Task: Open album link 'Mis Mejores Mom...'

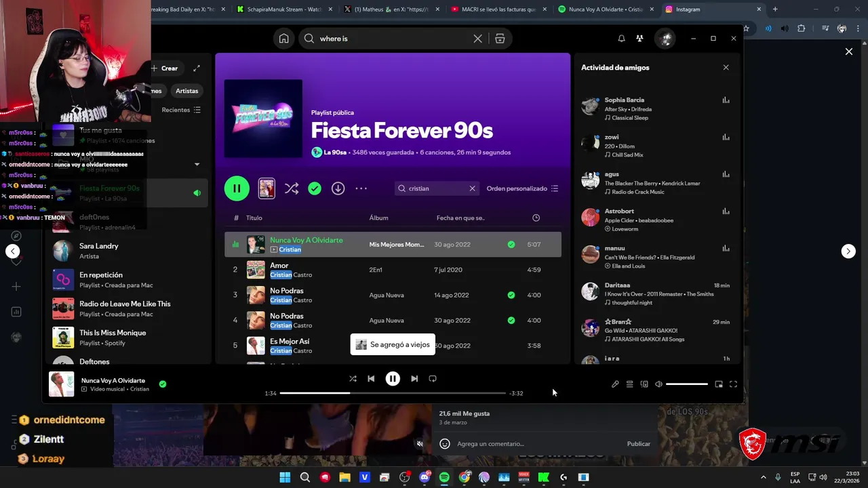Action: (x=396, y=245)
